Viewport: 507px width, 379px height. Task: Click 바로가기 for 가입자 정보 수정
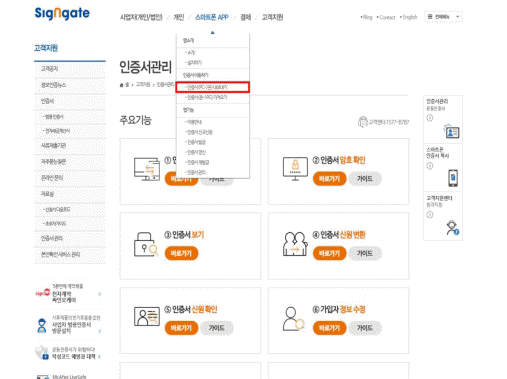point(329,328)
